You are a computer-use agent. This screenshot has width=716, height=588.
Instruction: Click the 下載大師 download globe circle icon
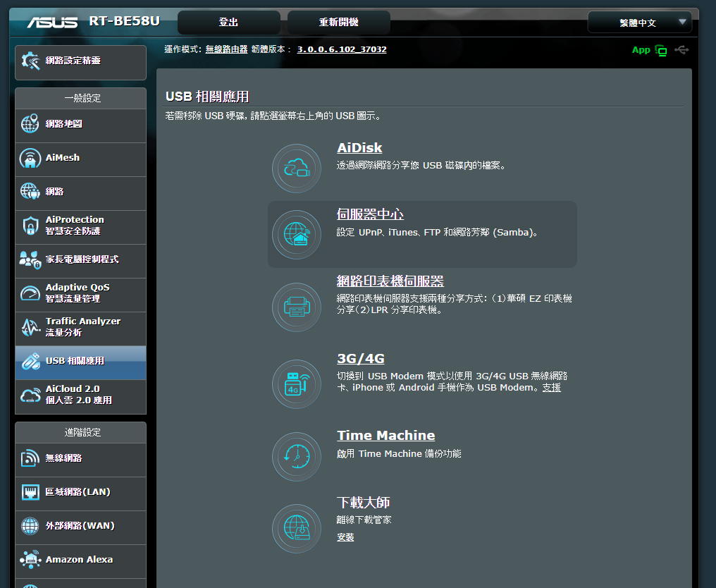(297, 529)
